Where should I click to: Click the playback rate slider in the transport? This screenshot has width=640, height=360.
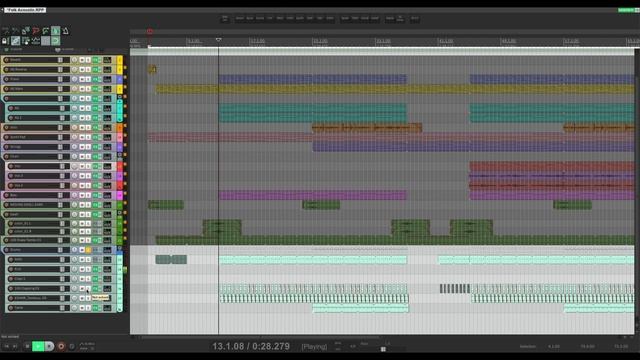(384, 349)
